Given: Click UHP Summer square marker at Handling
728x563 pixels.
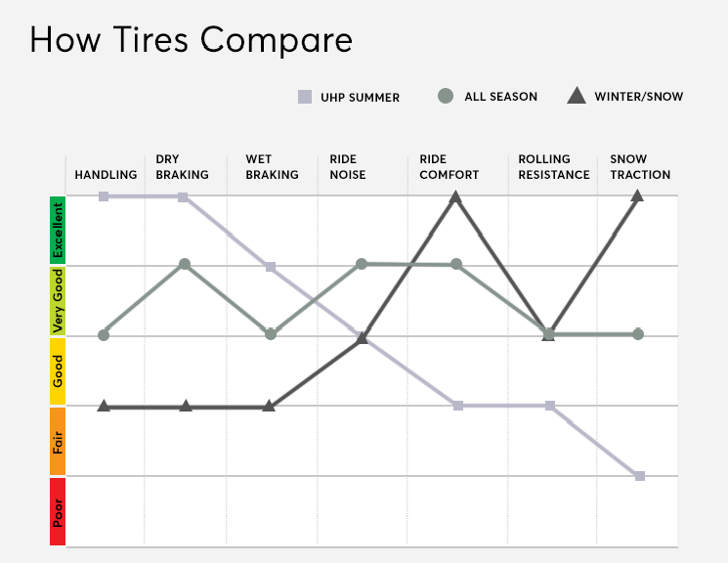Looking at the screenshot, I should click(105, 196).
